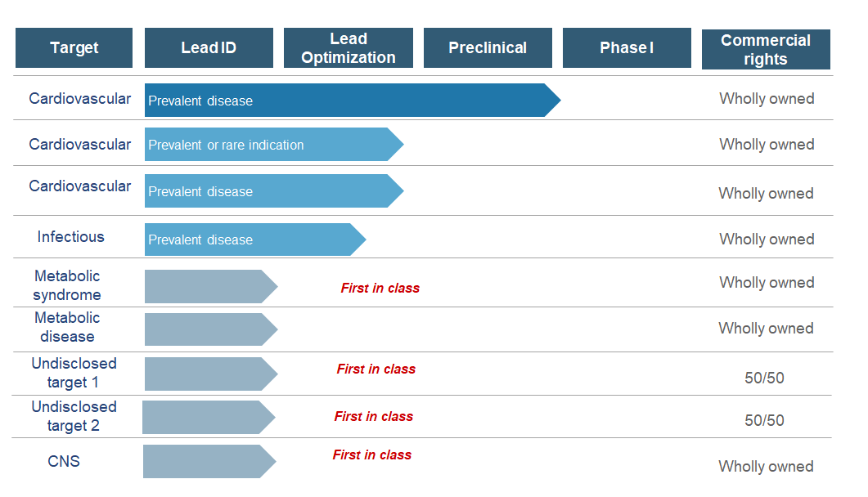Click the CNS target label
This screenshot has width=868, height=497.
pos(64,461)
